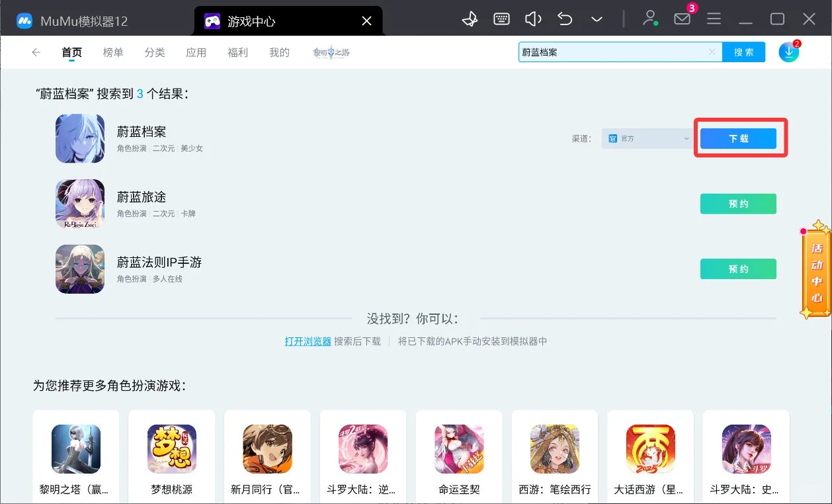Clear the search box with X icon
Image resolution: width=832 pixels, height=504 pixels.
point(712,52)
